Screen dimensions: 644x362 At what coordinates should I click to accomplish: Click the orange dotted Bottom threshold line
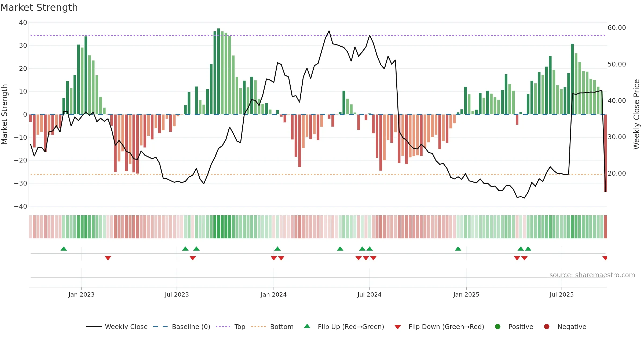(x=318, y=174)
